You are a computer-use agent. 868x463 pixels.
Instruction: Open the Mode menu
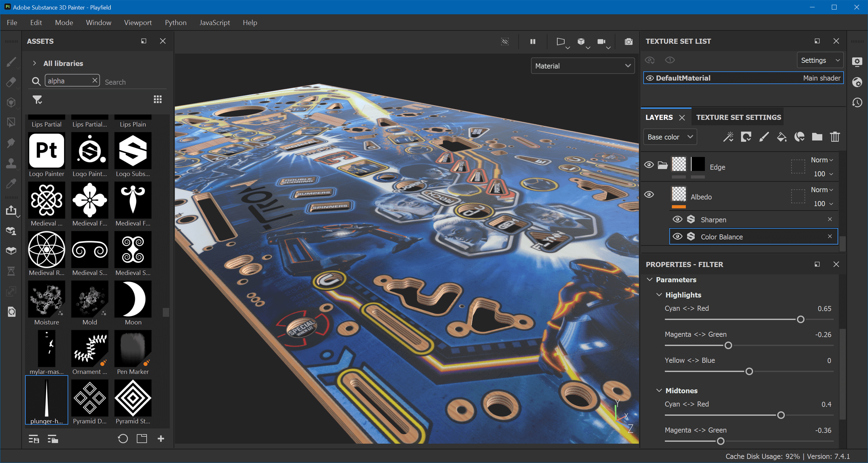pos(64,23)
